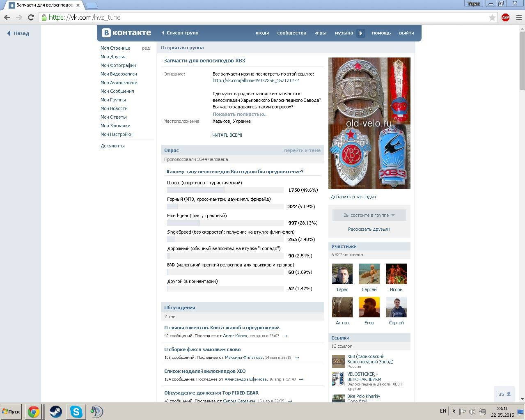Open the "Отзывы клиентов" discussion topic
The height and width of the screenshot is (420, 525).
tap(222, 328)
